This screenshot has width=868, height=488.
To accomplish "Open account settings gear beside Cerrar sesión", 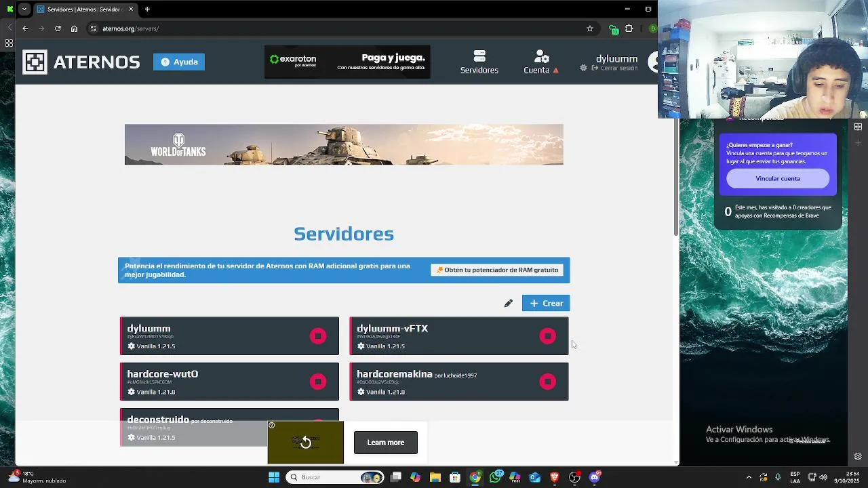I will pos(583,68).
